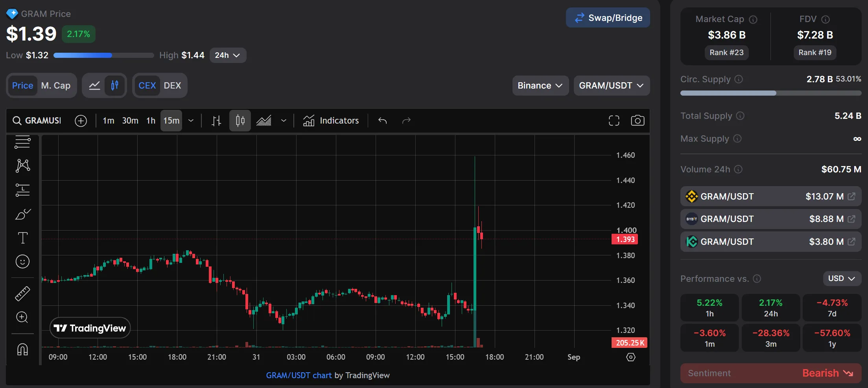Show FDV info tooltip icon
The height and width of the screenshot is (388, 868).
tap(826, 19)
